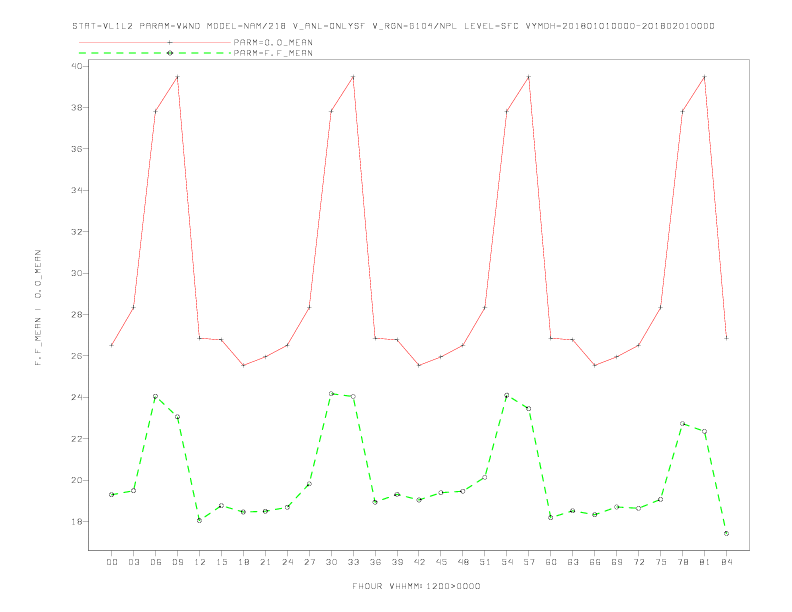
Task: Select the PARM=O.O_MEAN legend label
Action: click(273, 42)
